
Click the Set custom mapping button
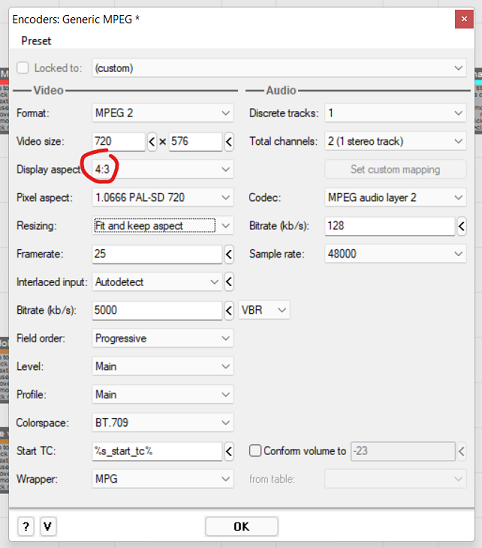395,170
